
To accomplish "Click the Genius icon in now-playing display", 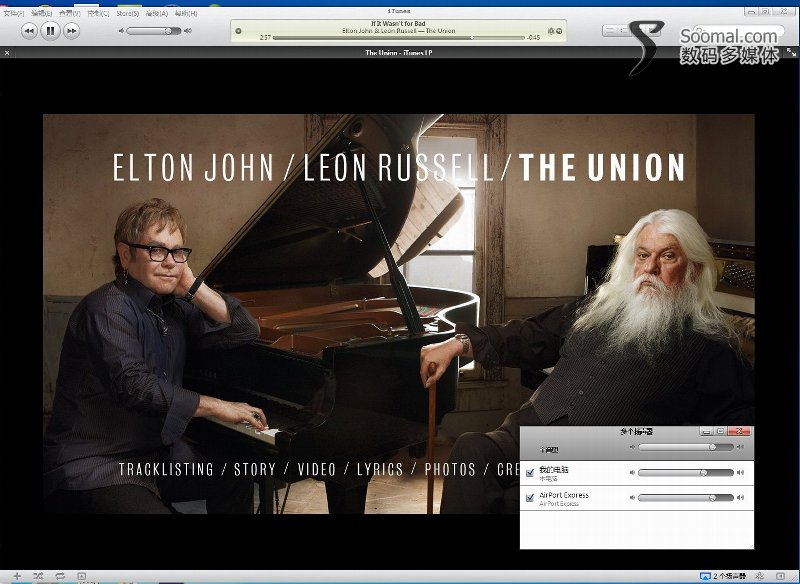I will [551, 31].
